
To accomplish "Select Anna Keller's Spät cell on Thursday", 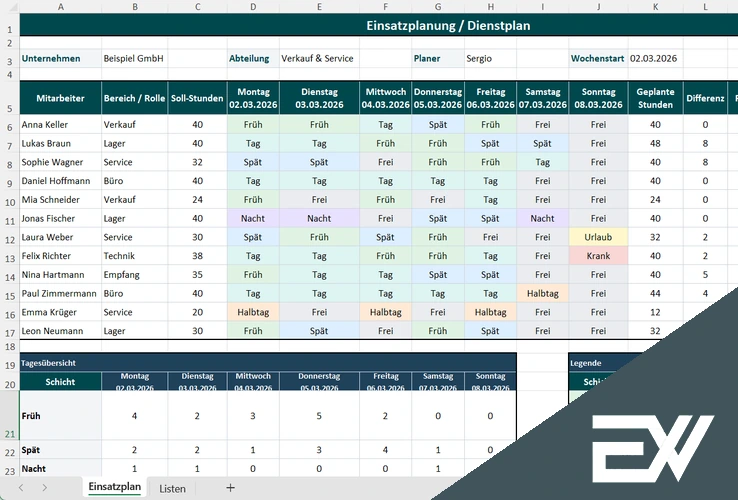I will coord(438,125).
